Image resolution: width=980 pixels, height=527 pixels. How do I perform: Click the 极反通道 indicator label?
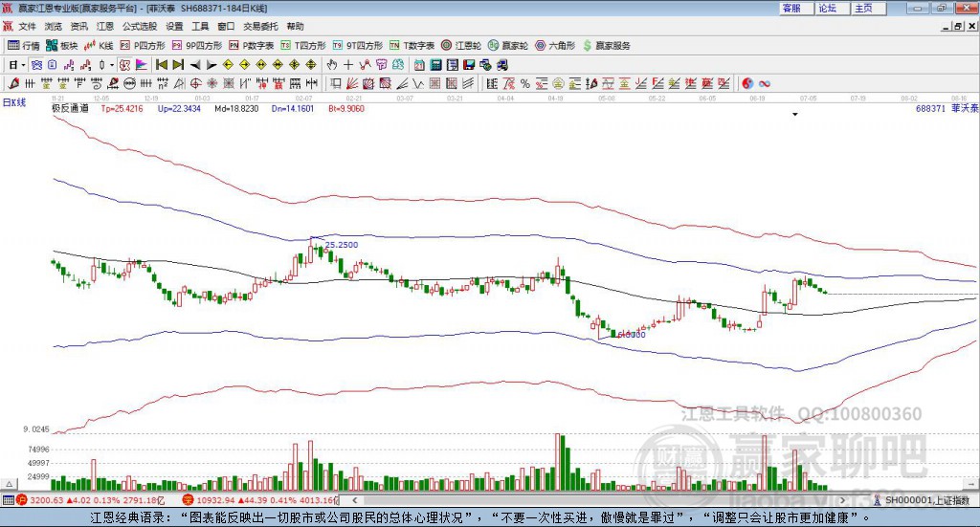point(70,109)
